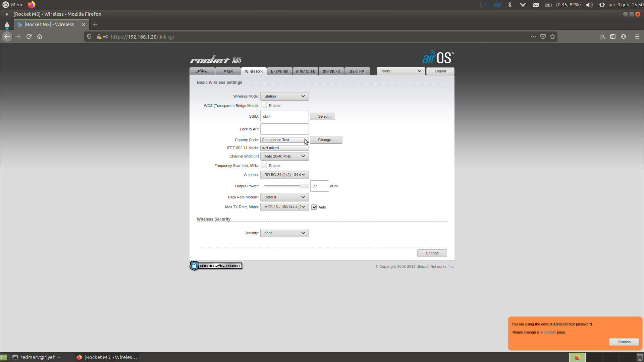This screenshot has width=644, height=362.
Task: Expand Channel Width dropdown
Action: point(284,156)
